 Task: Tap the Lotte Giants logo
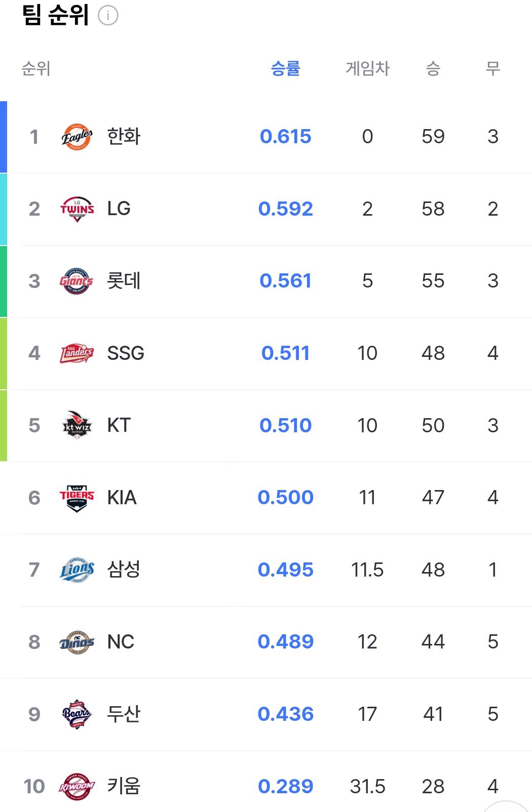[77, 281]
